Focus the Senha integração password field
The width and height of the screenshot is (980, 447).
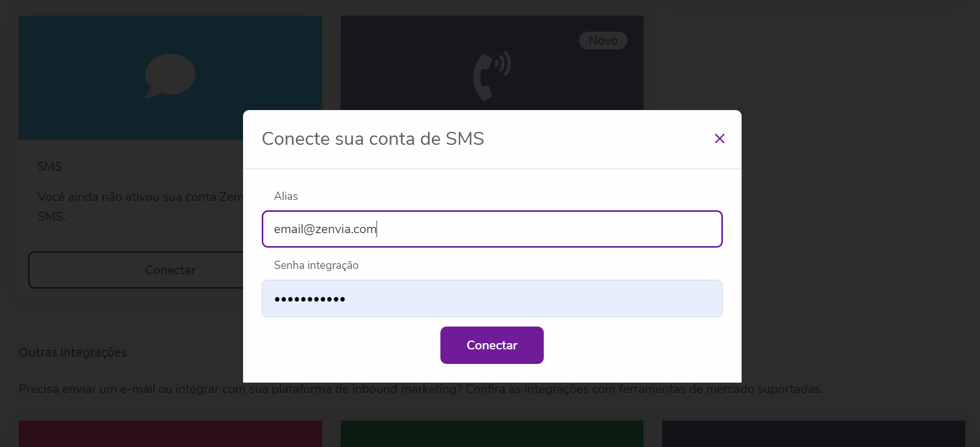pyautogui.click(x=492, y=299)
